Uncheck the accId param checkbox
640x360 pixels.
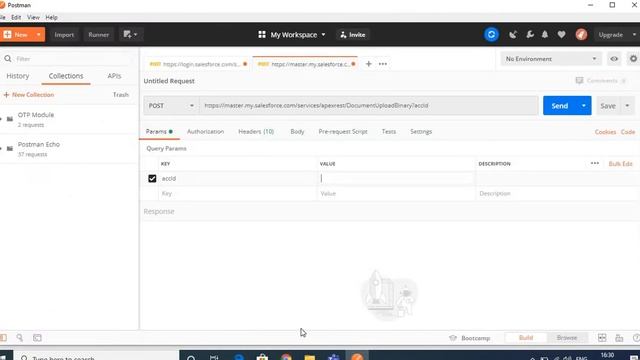pos(152,178)
